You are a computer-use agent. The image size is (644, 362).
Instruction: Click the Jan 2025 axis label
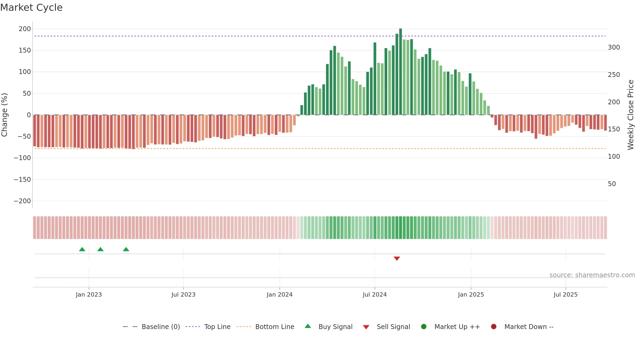(x=471, y=295)
